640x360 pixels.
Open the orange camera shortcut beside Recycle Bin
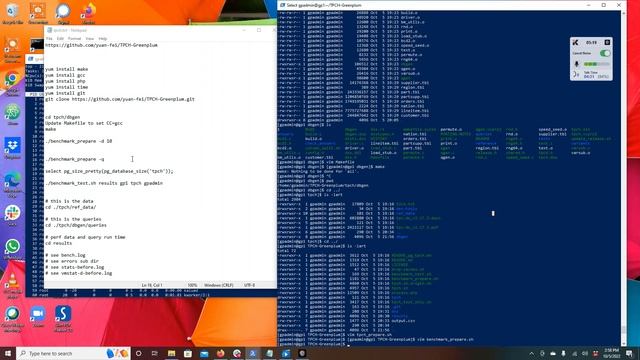[38, 13]
